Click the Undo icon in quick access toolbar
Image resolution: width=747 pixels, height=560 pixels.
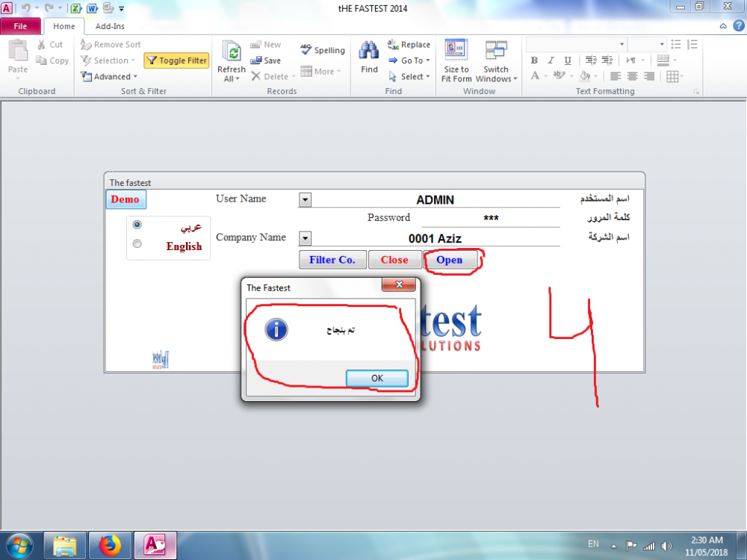(x=25, y=7)
